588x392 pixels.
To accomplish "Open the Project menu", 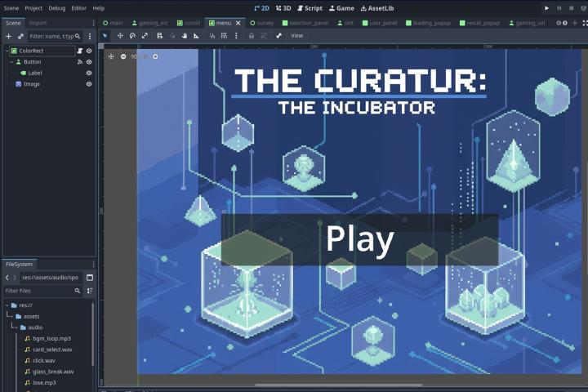I will (x=33, y=8).
